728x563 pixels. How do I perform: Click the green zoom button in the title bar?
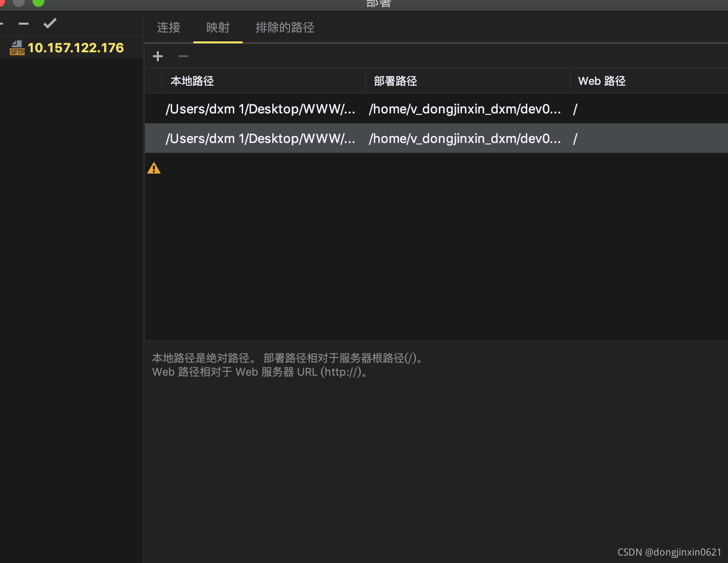38,3
